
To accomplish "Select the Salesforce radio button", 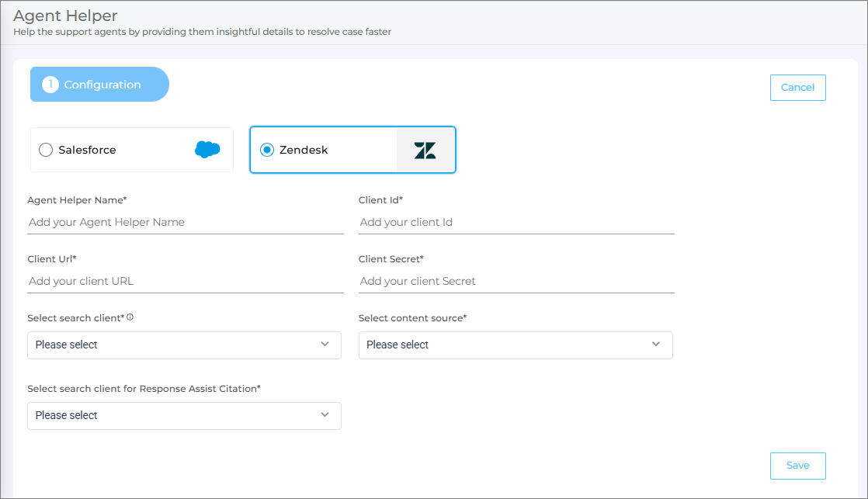I will 46,150.
